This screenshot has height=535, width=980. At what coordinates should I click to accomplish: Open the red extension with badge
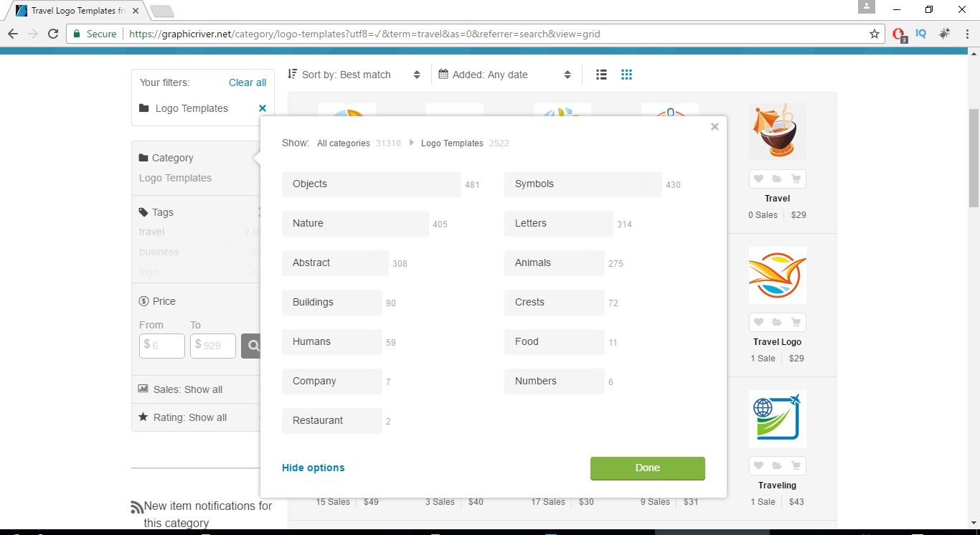[899, 34]
